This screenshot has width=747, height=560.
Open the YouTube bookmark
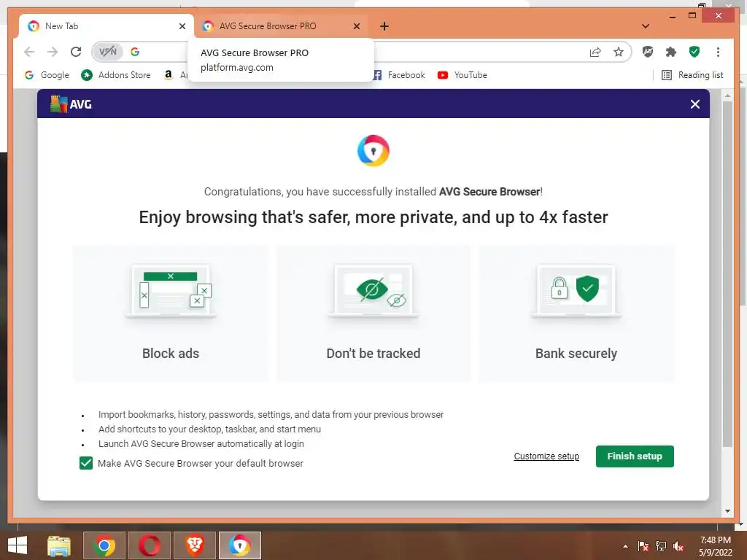[462, 75]
